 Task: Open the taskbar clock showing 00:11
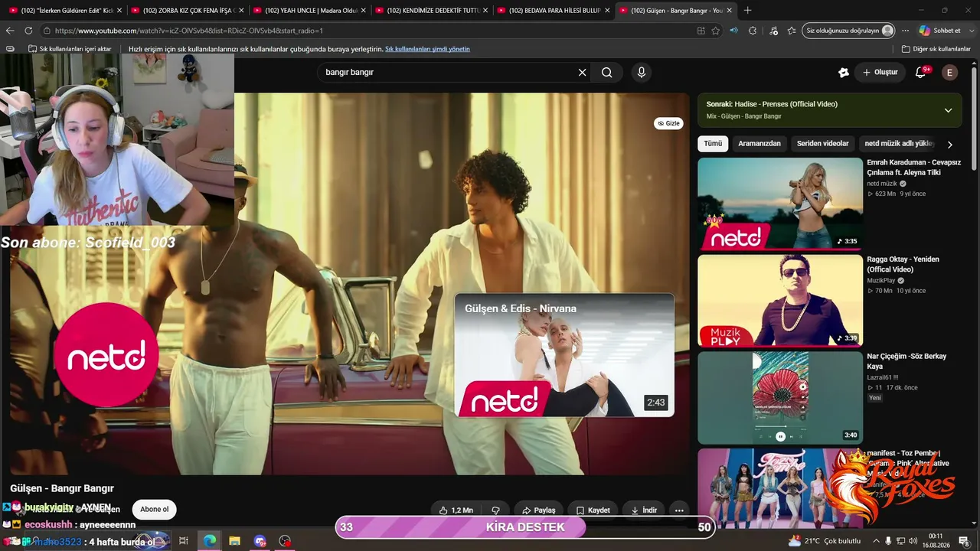(935, 541)
